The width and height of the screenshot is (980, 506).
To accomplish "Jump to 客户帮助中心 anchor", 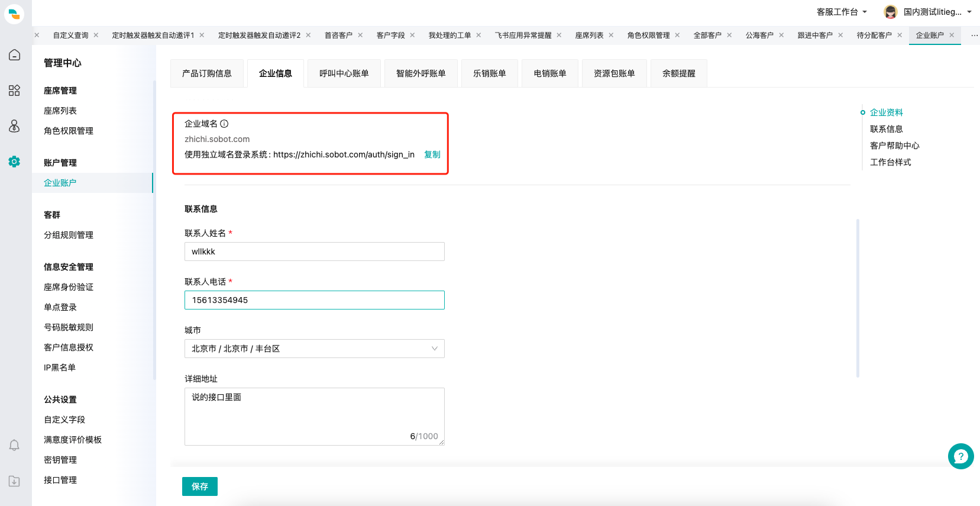I will click(895, 146).
